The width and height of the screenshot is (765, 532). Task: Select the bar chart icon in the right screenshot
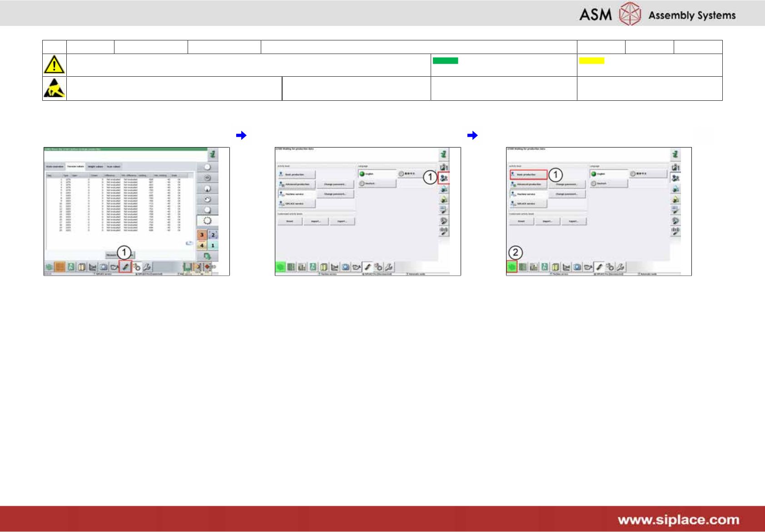point(534,267)
